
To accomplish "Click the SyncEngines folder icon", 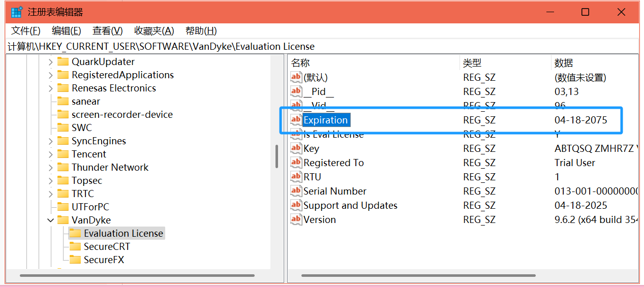I will 63,141.
